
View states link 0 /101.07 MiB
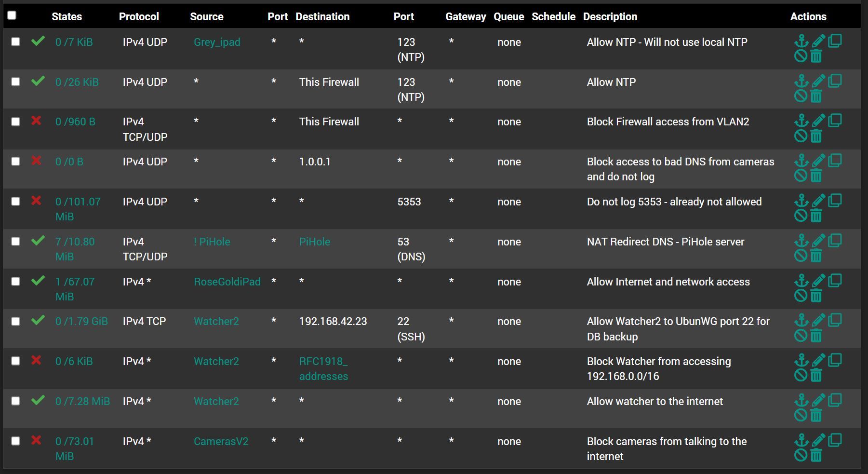pyautogui.click(x=78, y=209)
